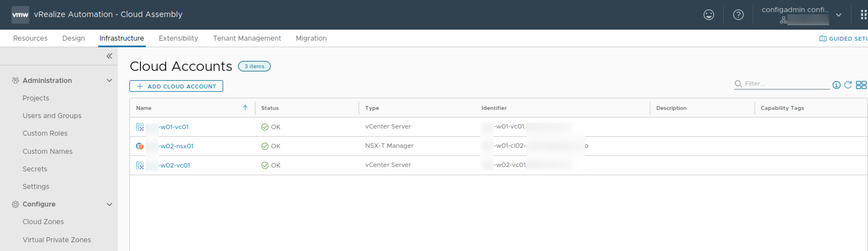This screenshot has width=868, height=251.
Task: Click vCenter Server type for w01-vc01
Action: pyautogui.click(x=388, y=127)
